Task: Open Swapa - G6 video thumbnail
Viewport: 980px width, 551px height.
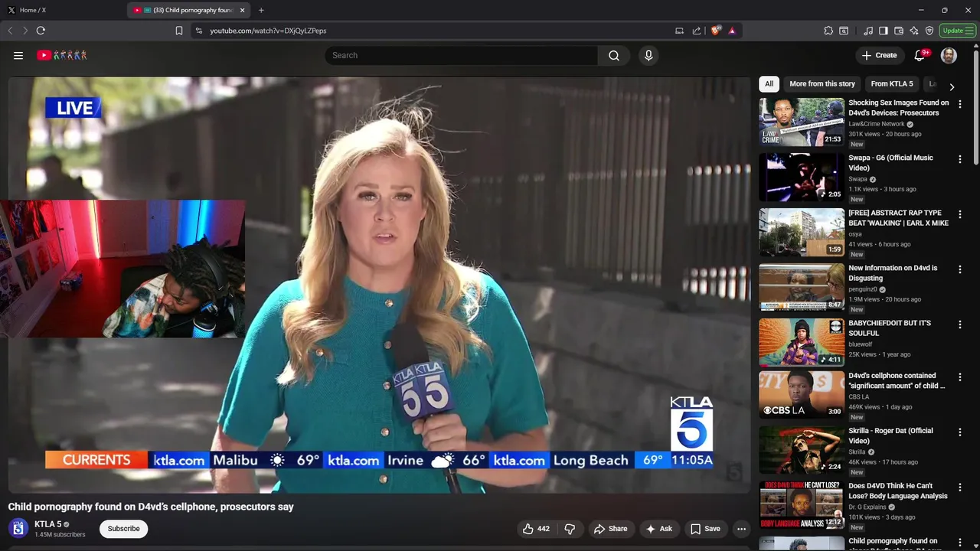Action: point(802,177)
